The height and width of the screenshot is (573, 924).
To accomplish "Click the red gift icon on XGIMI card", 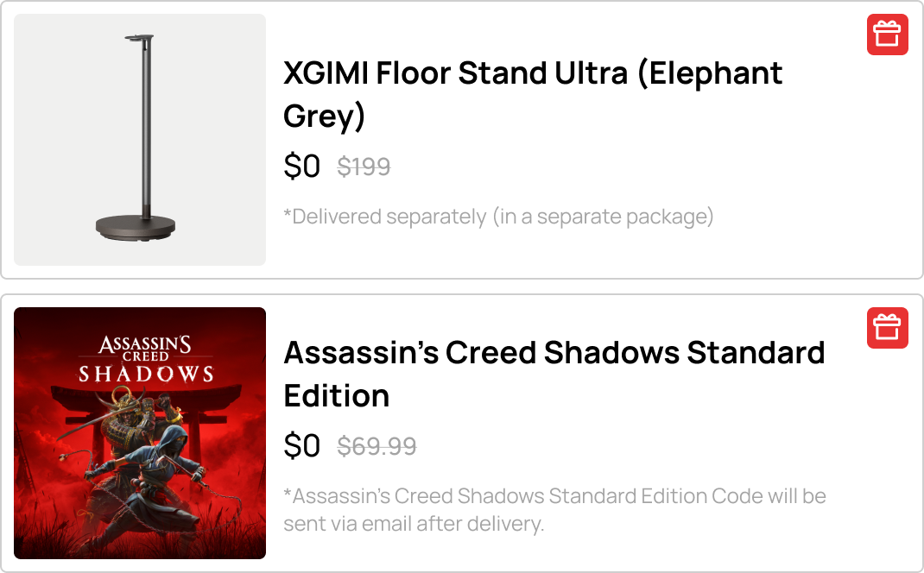I will click(x=887, y=35).
